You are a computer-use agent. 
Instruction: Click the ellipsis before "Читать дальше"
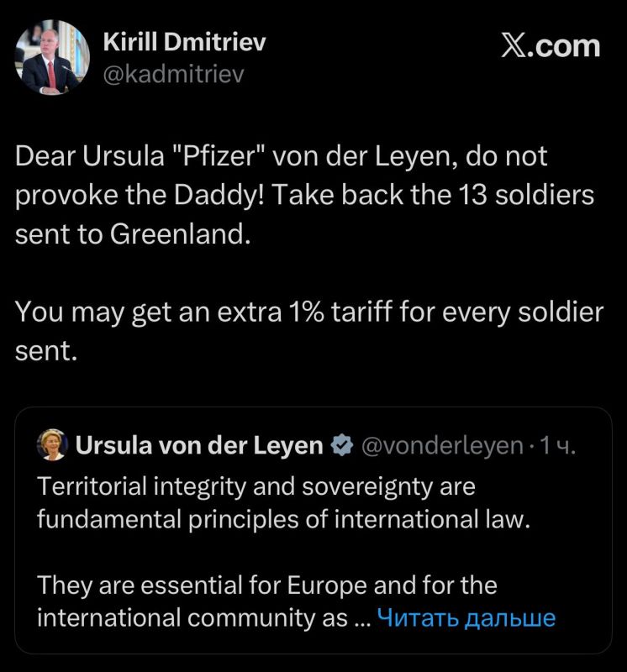pyautogui.click(x=361, y=619)
